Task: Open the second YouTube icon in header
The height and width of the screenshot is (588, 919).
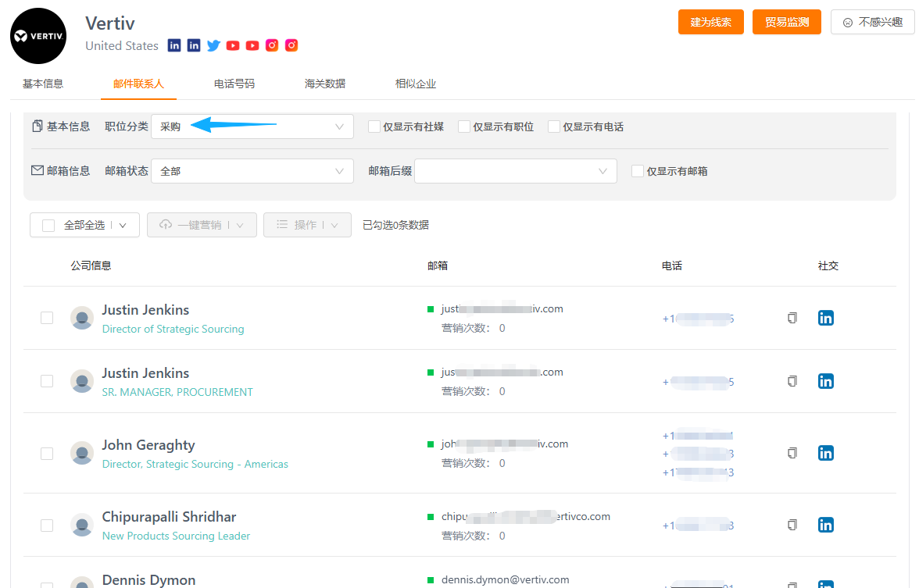Action: [x=252, y=45]
